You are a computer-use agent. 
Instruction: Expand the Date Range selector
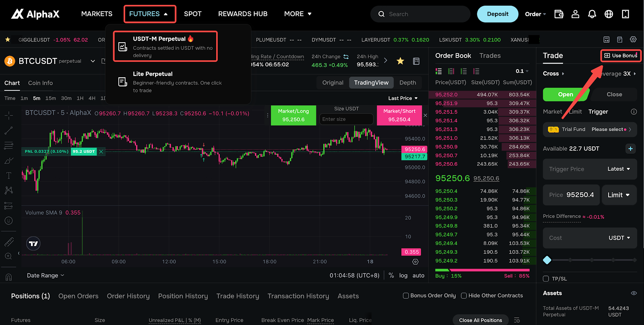coord(45,276)
